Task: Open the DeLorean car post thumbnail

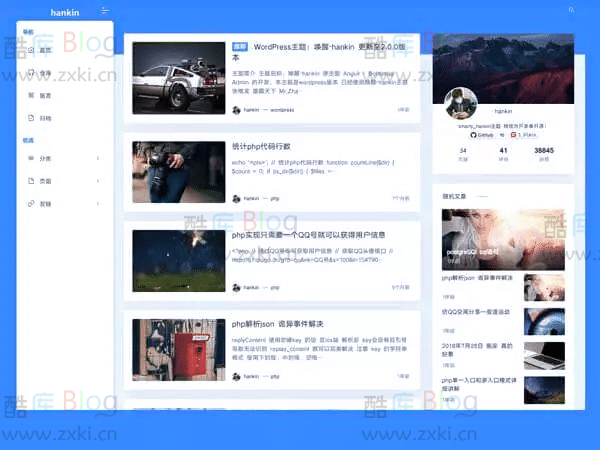Action: point(179,78)
